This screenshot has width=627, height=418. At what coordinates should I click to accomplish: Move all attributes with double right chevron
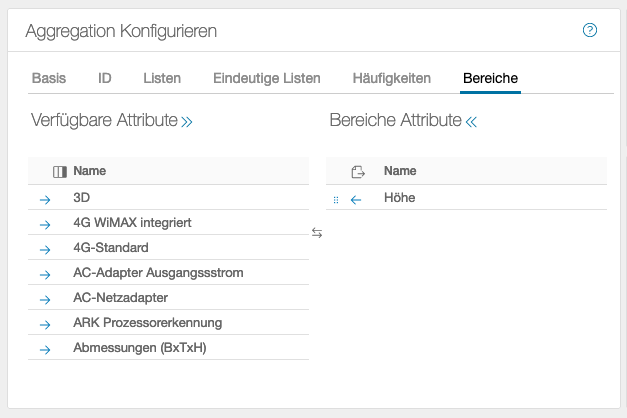tap(187, 121)
